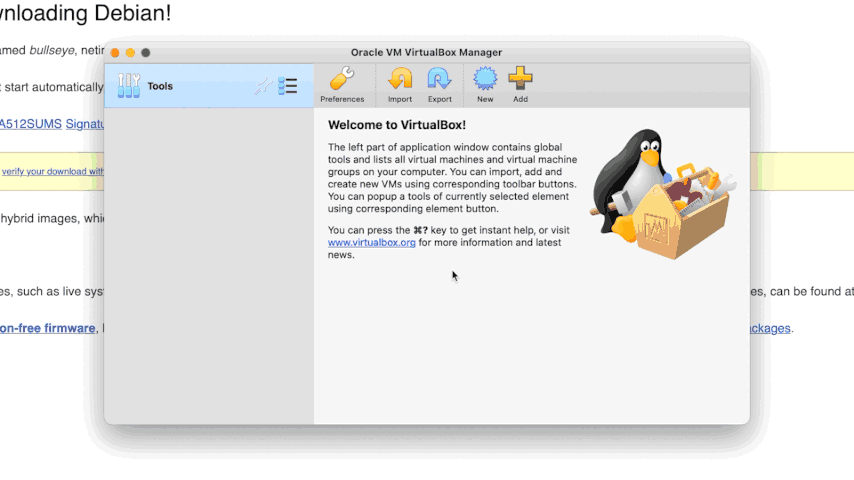Open Signature link in browser page
854x480 pixels.
[84, 124]
